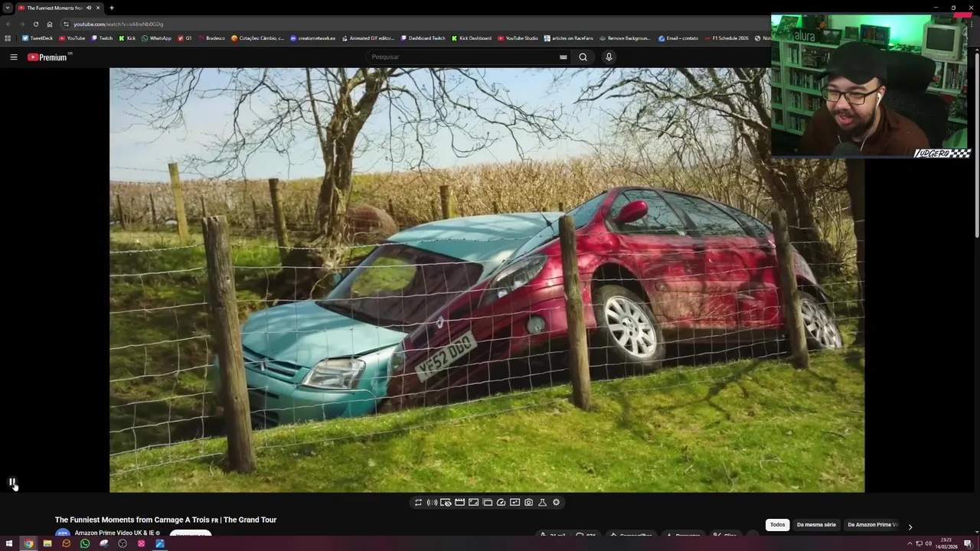Show hidden system tray icons chevron
Screen dimensions: 980x551
coord(910,543)
